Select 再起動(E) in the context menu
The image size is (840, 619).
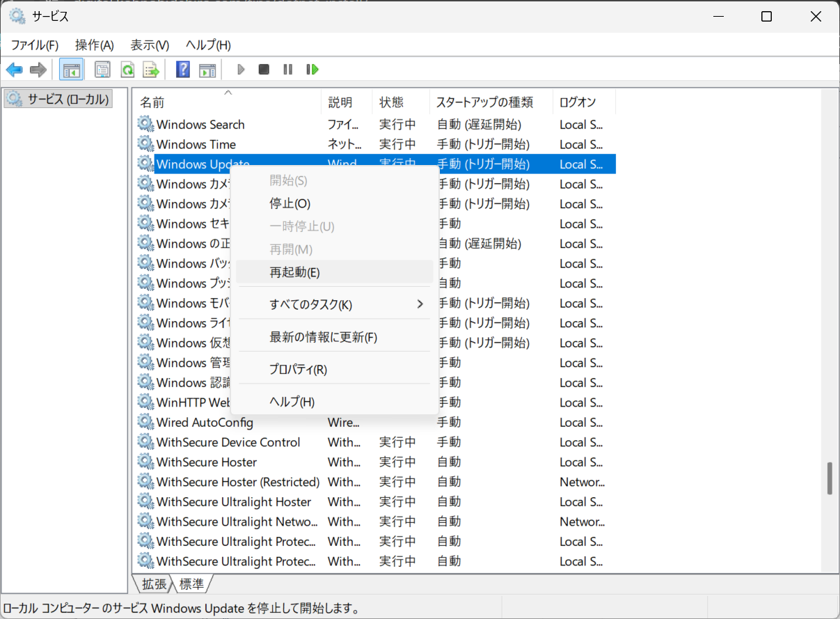tap(295, 272)
